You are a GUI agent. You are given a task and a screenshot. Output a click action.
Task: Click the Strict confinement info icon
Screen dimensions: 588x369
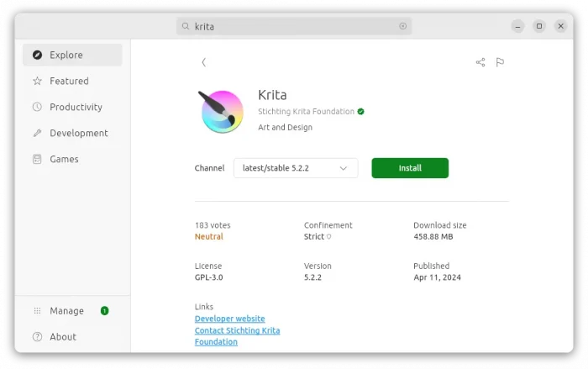[328, 237]
